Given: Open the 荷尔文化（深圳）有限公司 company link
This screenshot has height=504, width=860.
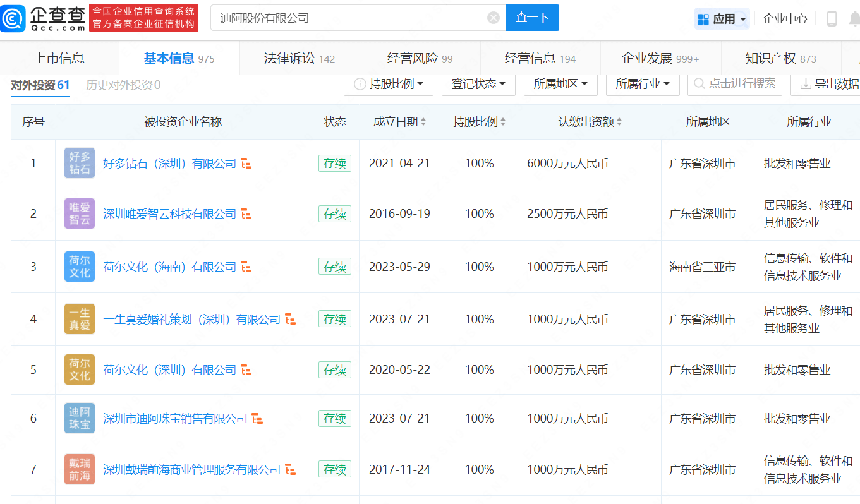Looking at the screenshot, I should tap(169, 370).
